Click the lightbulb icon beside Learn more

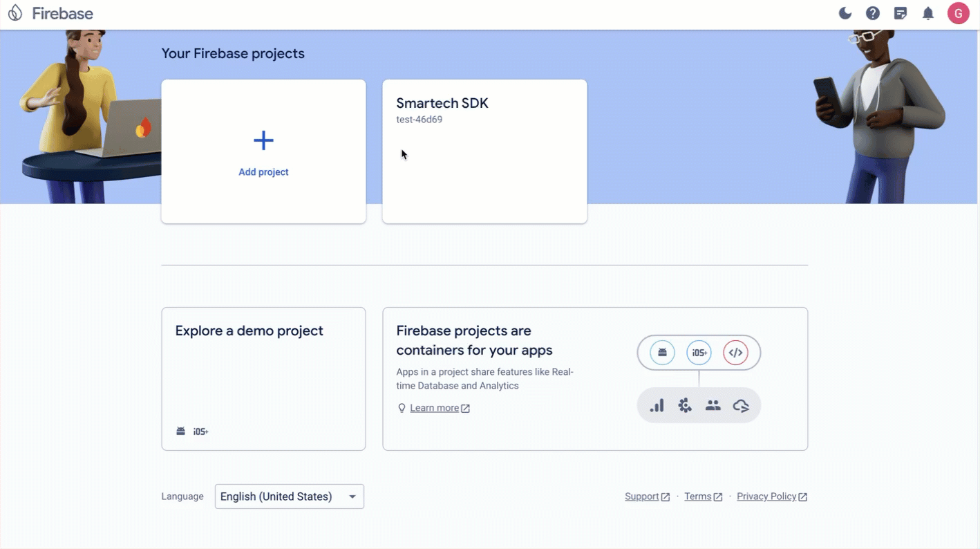(402, 408)
